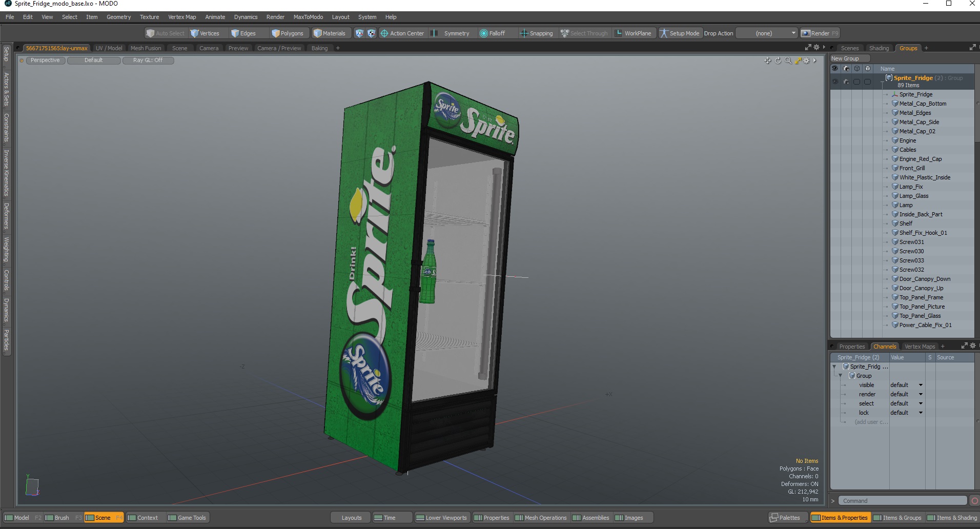Click the Materials selection mode icon
This screenshot has height=529, width=980.
coord(317,33)
